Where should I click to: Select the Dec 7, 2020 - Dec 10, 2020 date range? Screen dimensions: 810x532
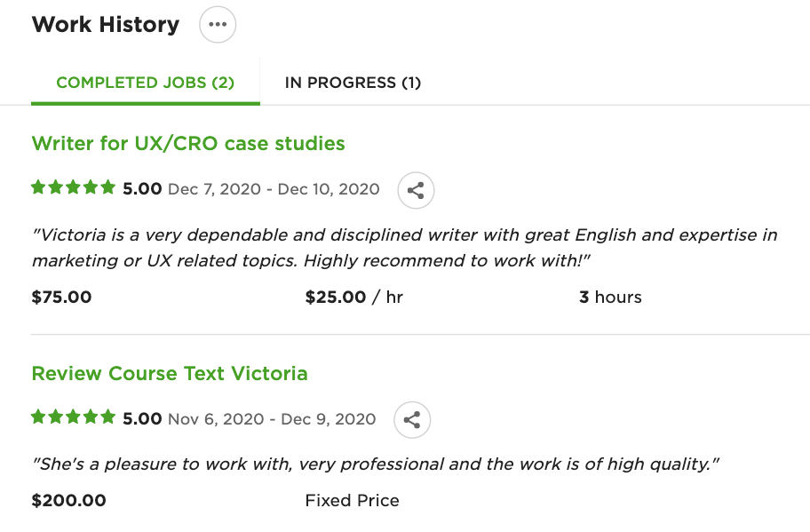[x=274, y=189]
